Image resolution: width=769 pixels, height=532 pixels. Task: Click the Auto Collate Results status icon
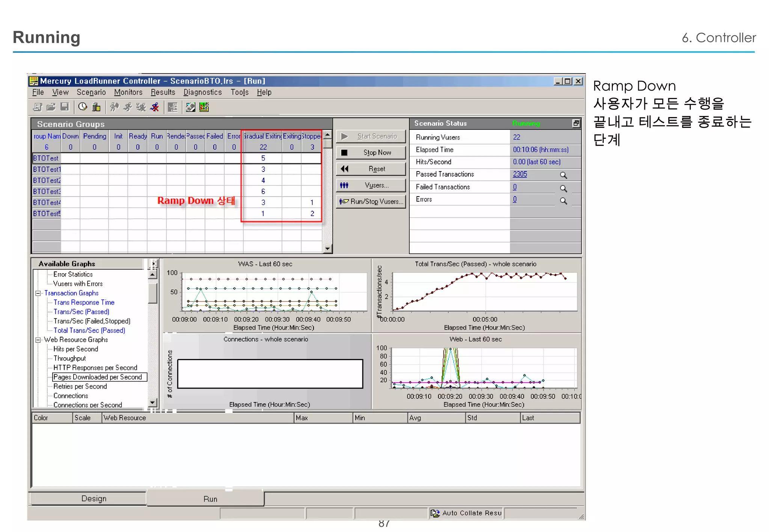coord(435,513)
